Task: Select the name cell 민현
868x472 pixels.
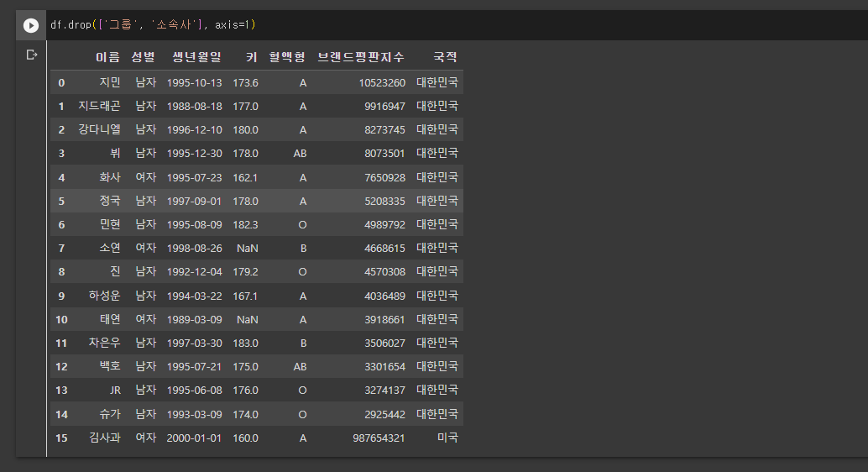Action: [x=110, y=224]
